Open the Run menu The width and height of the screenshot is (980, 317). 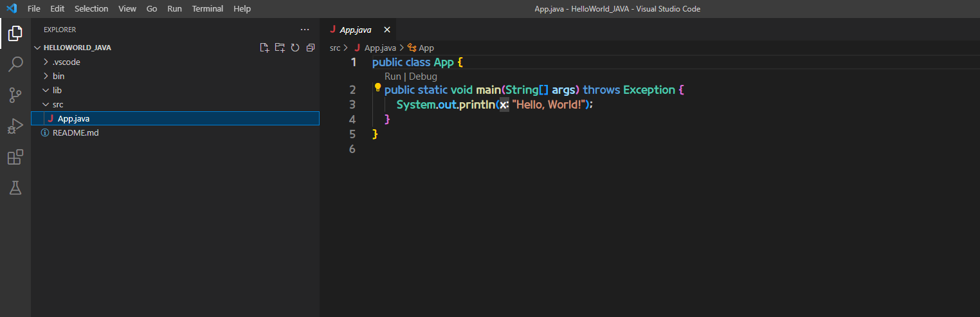[174, 9]
